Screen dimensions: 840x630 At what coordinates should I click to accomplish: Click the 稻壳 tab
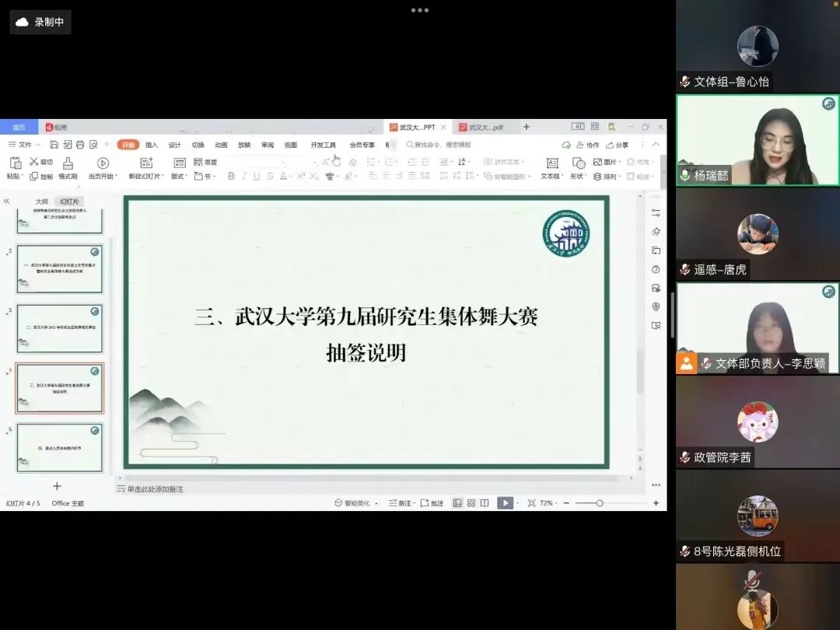point(56,128)
